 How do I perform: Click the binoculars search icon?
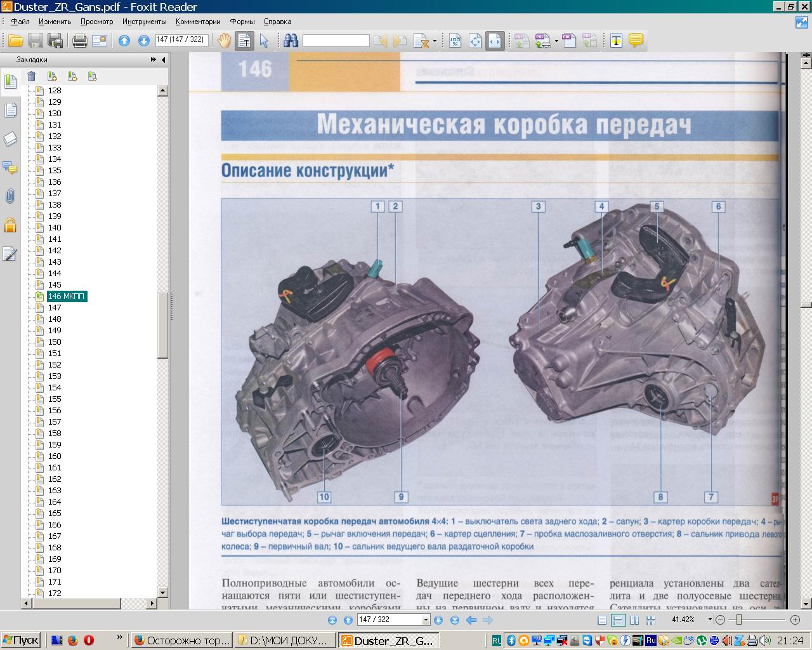point(291,41)
